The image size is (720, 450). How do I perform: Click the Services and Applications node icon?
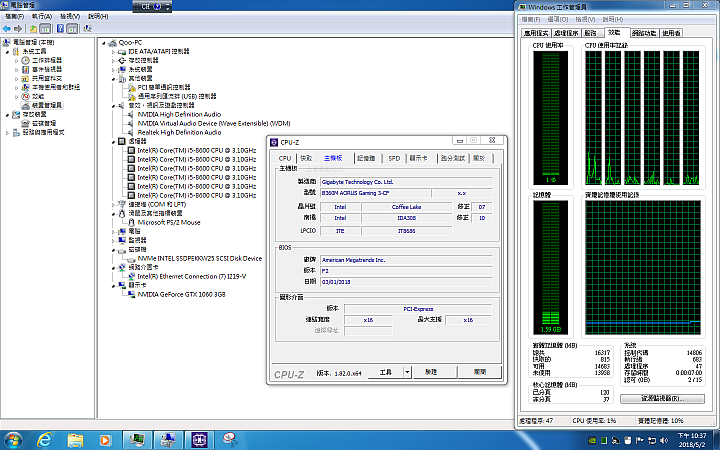coord(17,132)
